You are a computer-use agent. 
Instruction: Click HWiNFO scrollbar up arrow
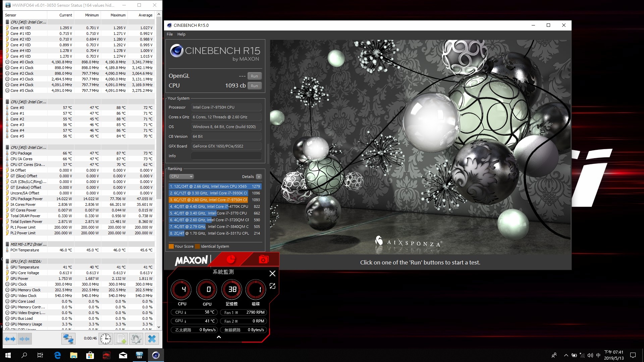point(159,14)
